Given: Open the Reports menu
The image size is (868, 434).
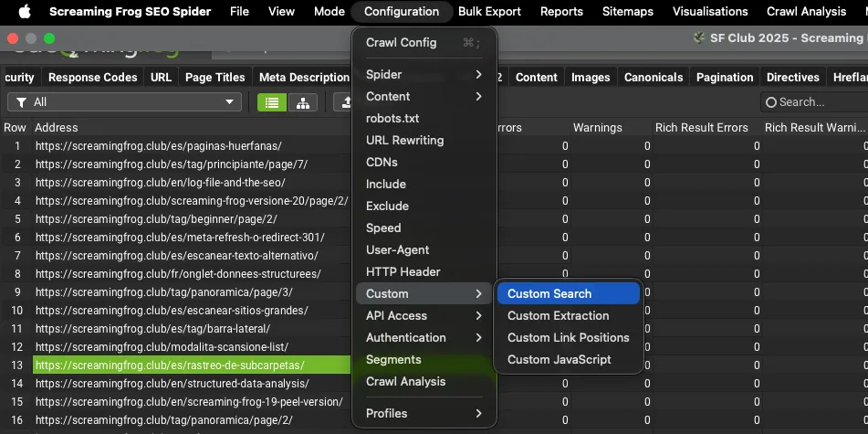Looking at the screenshot, I should click(561, 12).
